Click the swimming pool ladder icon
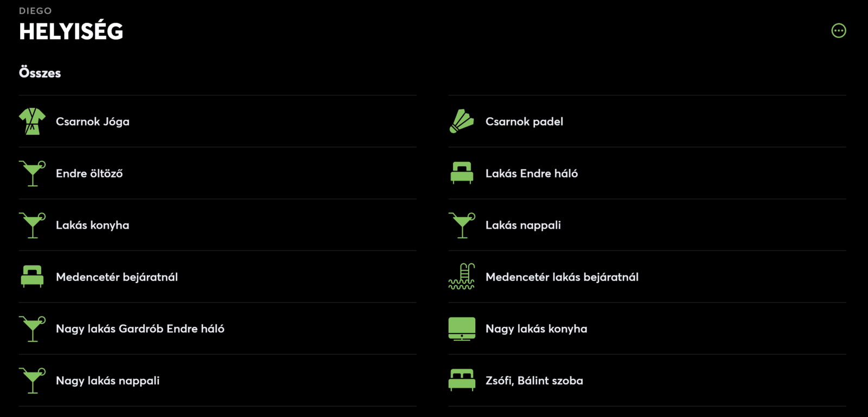Screen dimensions: 868x417 [x=462, y=276]
